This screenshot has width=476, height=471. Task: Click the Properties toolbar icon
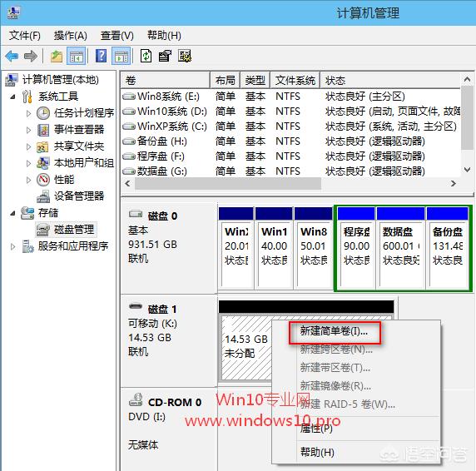click(x=165, y=56)
